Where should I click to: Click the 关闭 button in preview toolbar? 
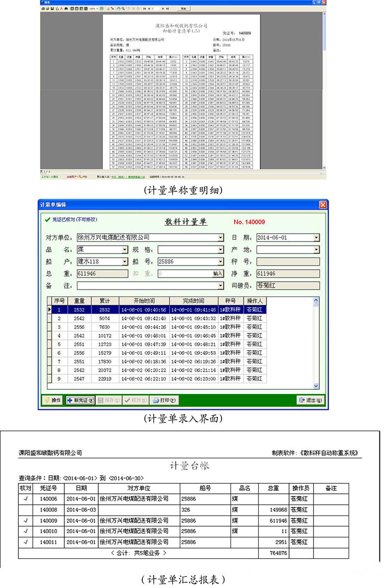pos(183,9)
